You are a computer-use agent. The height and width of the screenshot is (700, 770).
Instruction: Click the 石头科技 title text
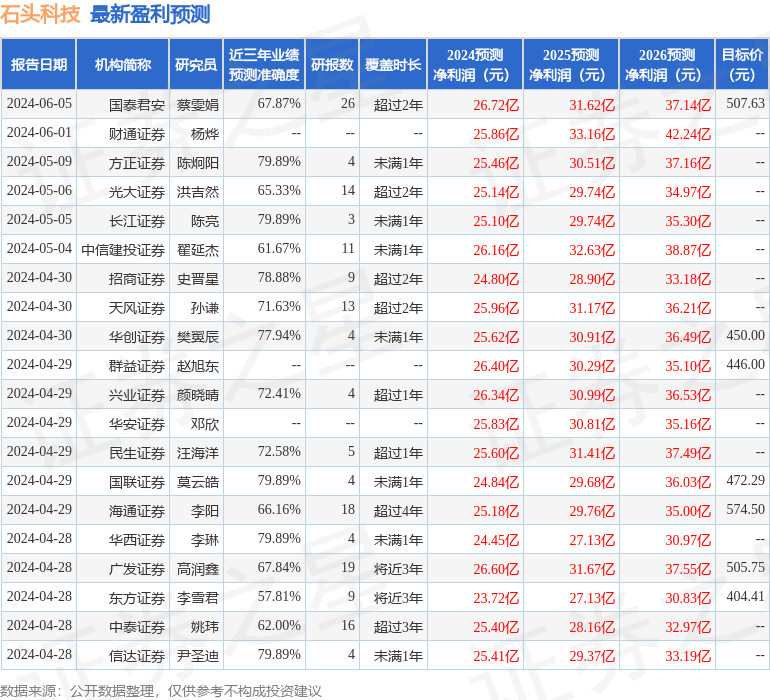click(x=40, y=14)
